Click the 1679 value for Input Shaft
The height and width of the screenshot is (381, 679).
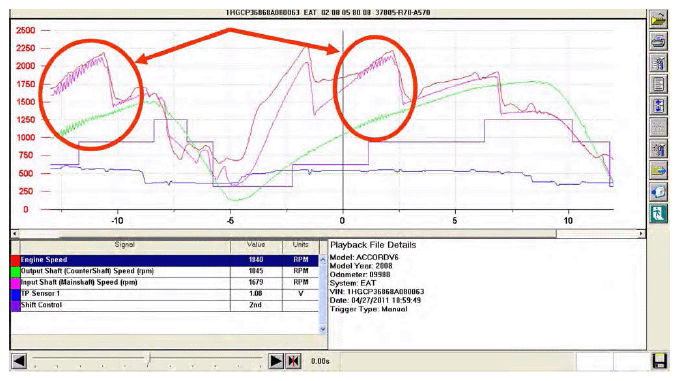pyautogui.click(x=256, y=283)
